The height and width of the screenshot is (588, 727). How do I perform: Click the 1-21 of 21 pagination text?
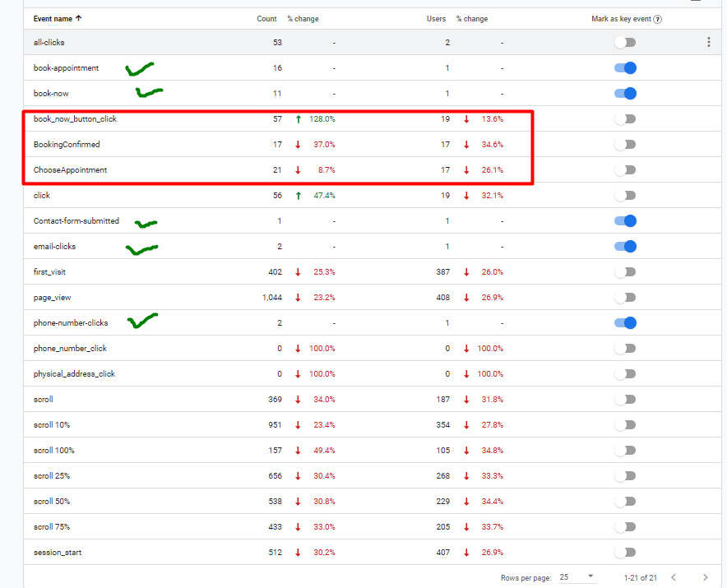pos(641,577)
